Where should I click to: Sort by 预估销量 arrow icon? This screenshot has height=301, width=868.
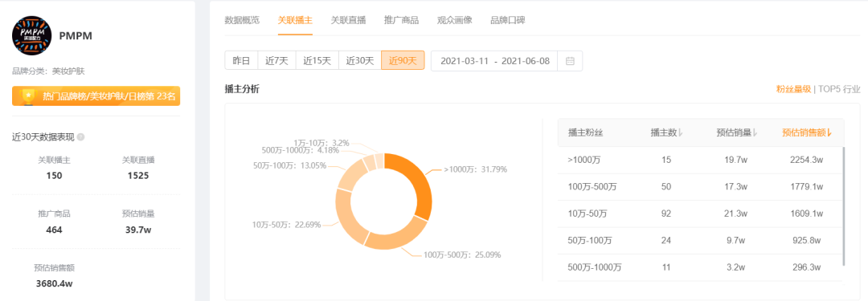pos(755,132)
